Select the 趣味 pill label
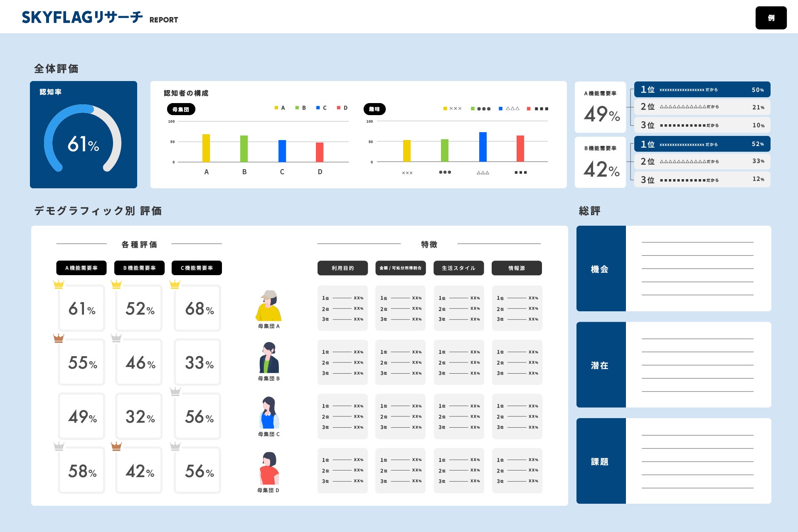The width and height of the screenshot is (798, 532). [x=374, y=109]
